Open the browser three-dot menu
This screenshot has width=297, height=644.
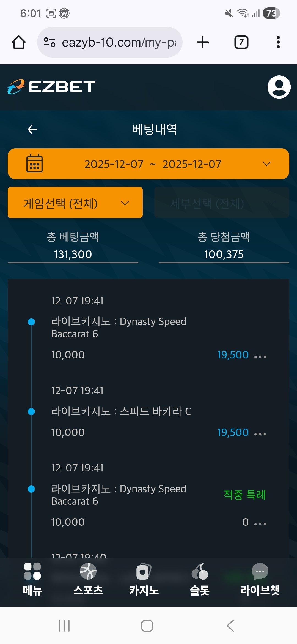[278, 42]
